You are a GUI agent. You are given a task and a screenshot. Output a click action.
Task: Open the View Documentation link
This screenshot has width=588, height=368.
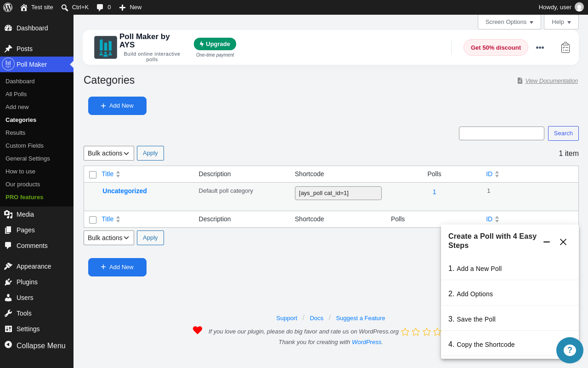coord(551,80)
